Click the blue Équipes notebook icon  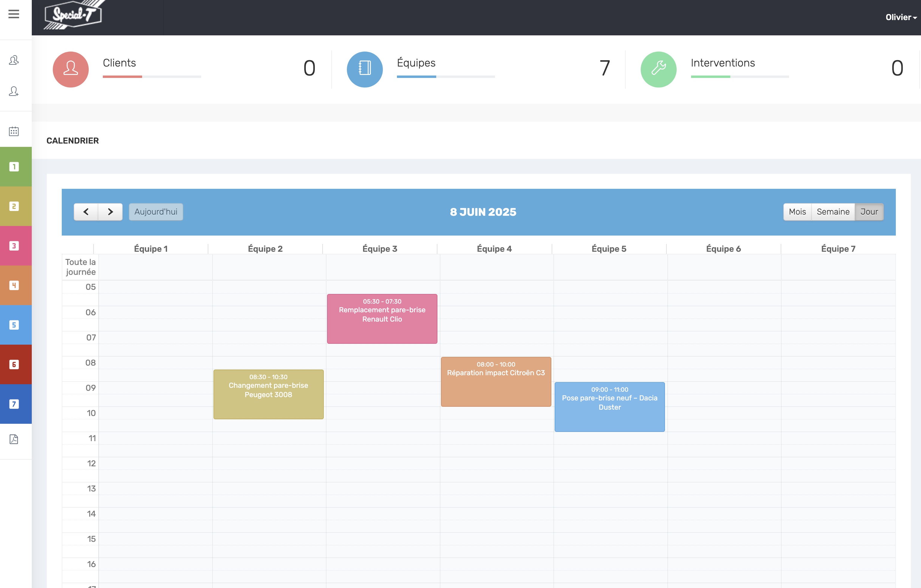pos(365,69)
